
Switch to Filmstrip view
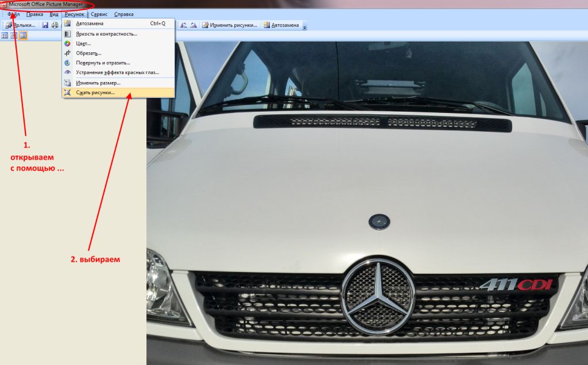(14, 36)
